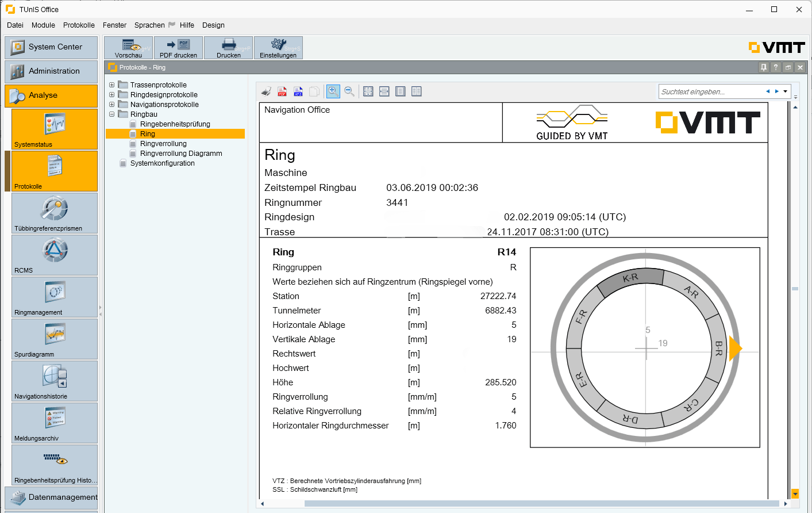The image size is (812, 513).
Task: Expand the Trassenprotokolle folder
Action: point(111,85)
